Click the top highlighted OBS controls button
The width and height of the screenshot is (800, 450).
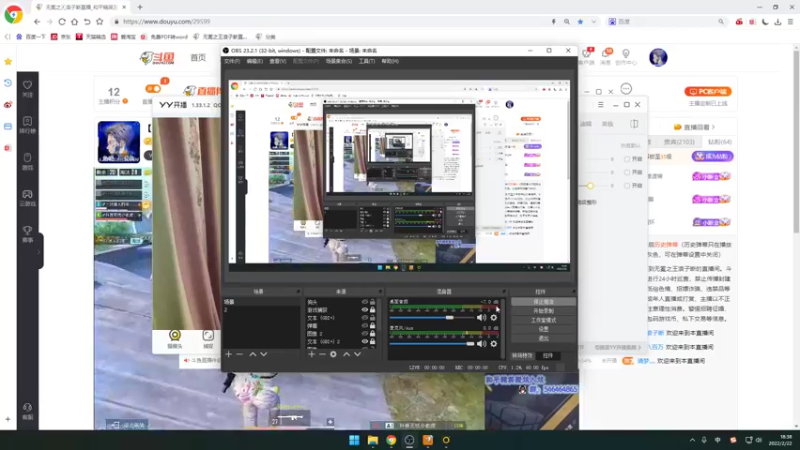(543, 302)
